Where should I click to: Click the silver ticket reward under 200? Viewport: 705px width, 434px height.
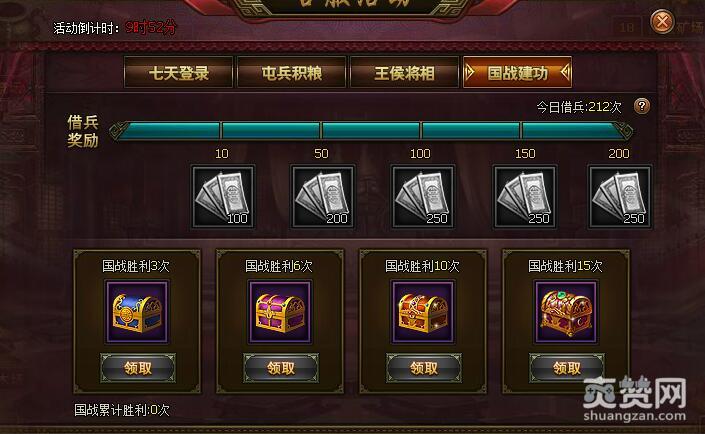tap(620, 197)
